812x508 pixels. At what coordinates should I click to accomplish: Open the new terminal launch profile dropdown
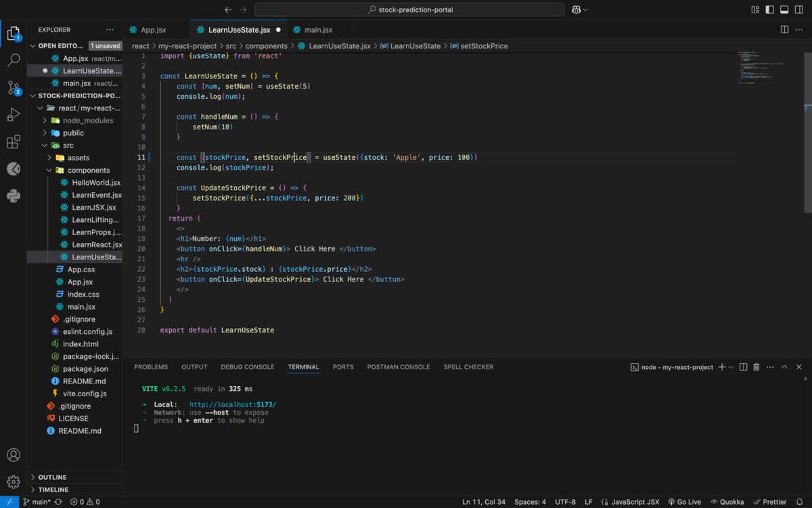731,367
